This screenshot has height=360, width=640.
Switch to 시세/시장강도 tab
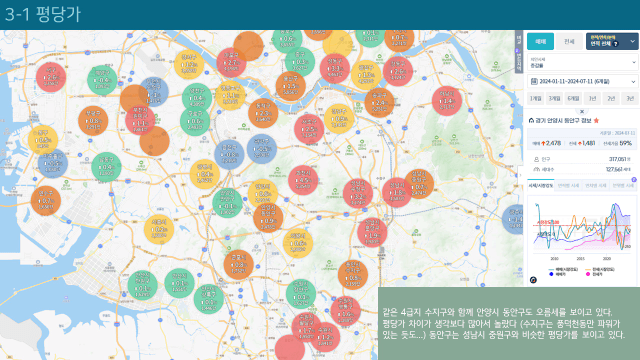(540, 185)
